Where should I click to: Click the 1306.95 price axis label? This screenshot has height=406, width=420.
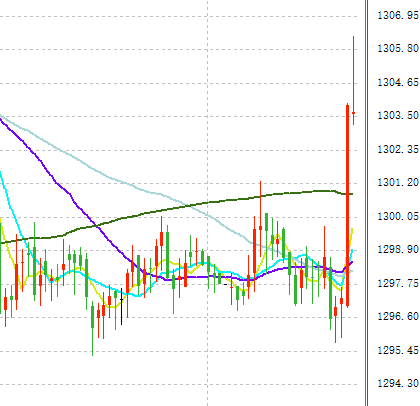pos(398,15)
